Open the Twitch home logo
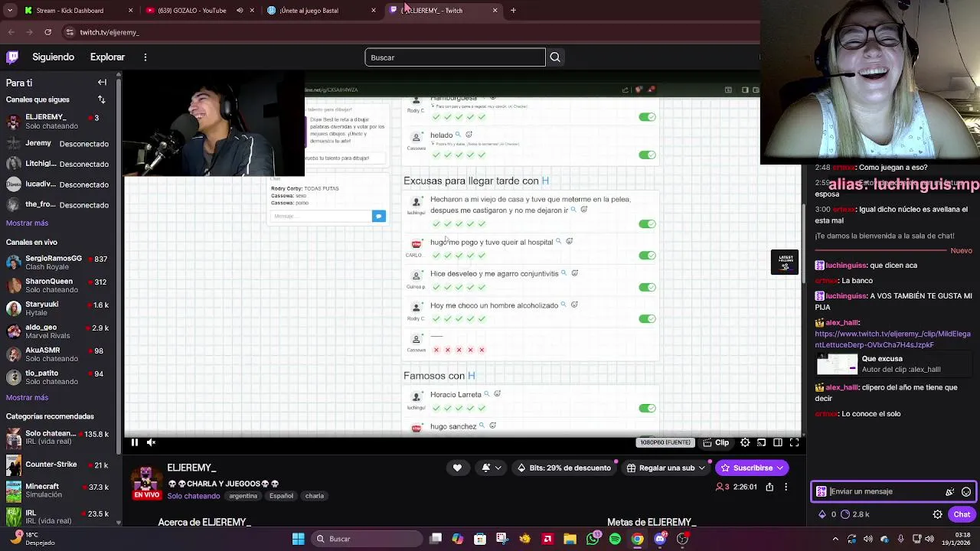The width and height of the screenshot is (980, 551). click(12, 57)
